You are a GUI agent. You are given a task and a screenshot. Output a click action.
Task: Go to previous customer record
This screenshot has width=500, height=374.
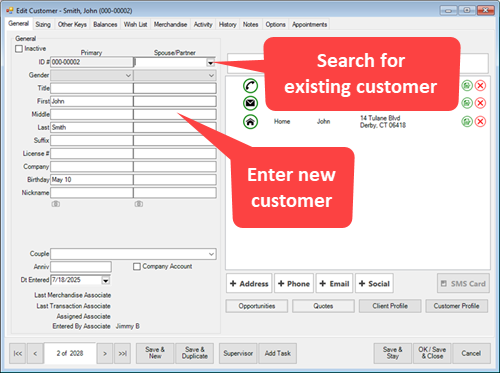coord(35,353)
